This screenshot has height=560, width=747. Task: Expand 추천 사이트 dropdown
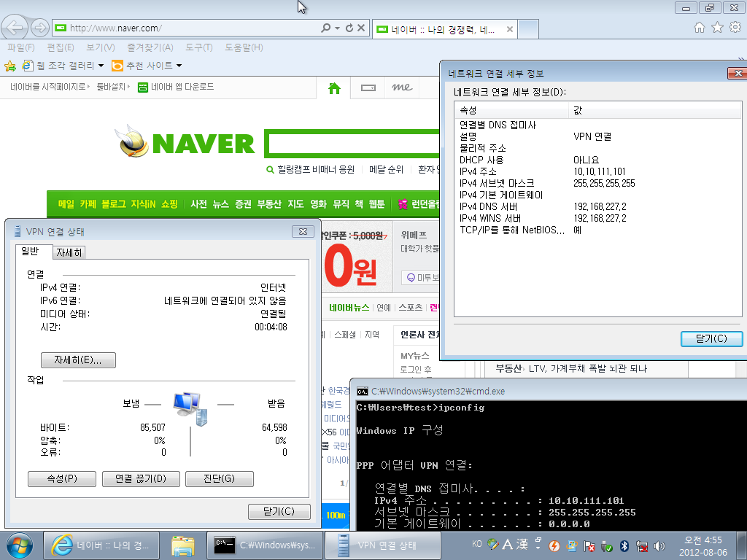(x=179, y=66)
